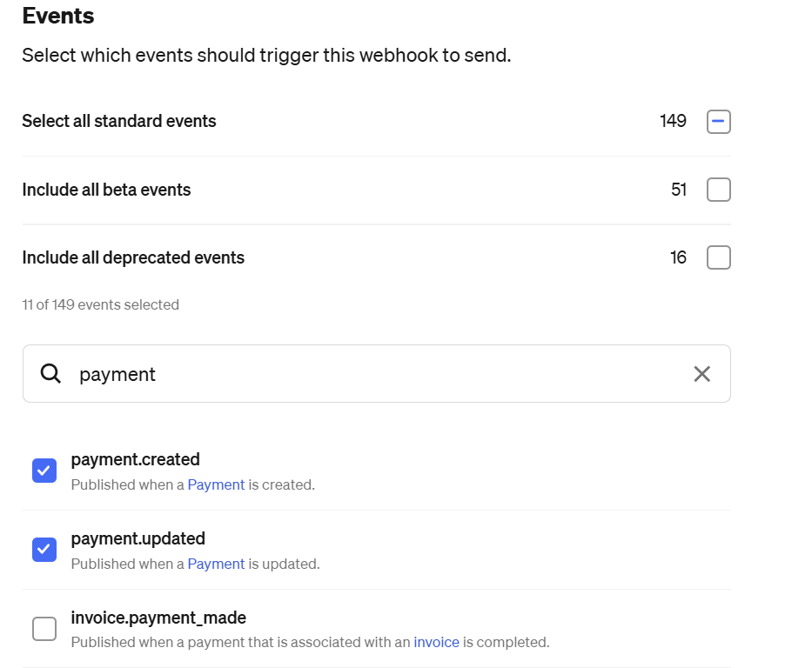The image size is (812, 668).
Task: Clear the payment search with X icon
Action: coord(701,374)
